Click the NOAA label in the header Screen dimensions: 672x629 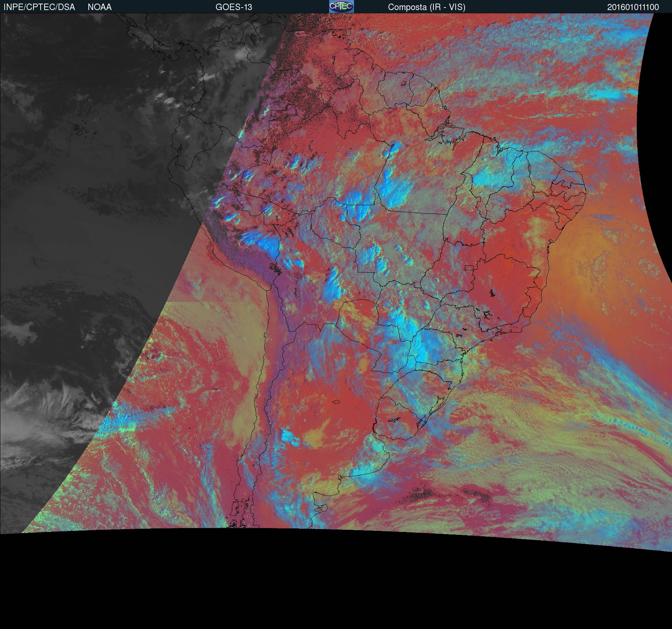(x=100, y=7)
